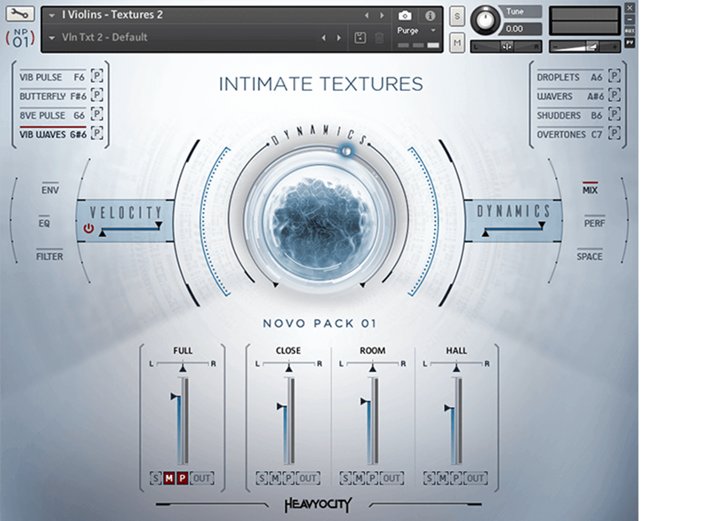Open the wrench instrument edit icon
The image size is (710, 521).
click(20, 15)
